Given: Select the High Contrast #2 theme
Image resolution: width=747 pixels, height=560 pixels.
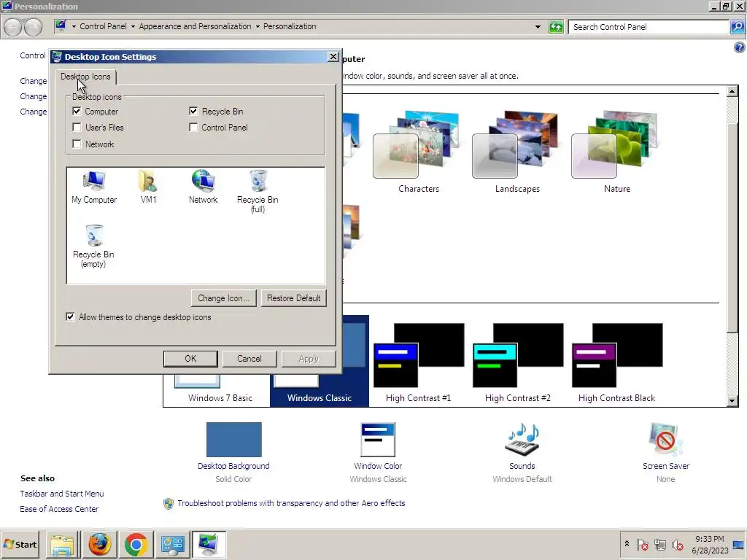Looking at the screenshot, I should [x=517, y=363].
